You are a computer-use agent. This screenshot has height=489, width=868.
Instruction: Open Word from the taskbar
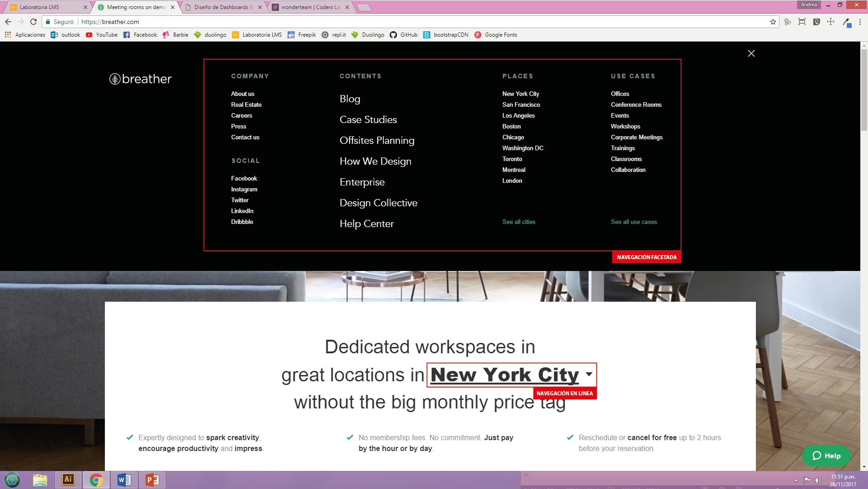pyautogui.click(x=124, y=480)
